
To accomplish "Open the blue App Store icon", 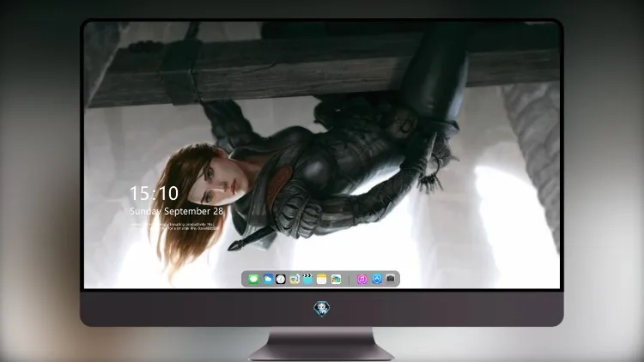I will pyautogui.click(x=377, y=279).
